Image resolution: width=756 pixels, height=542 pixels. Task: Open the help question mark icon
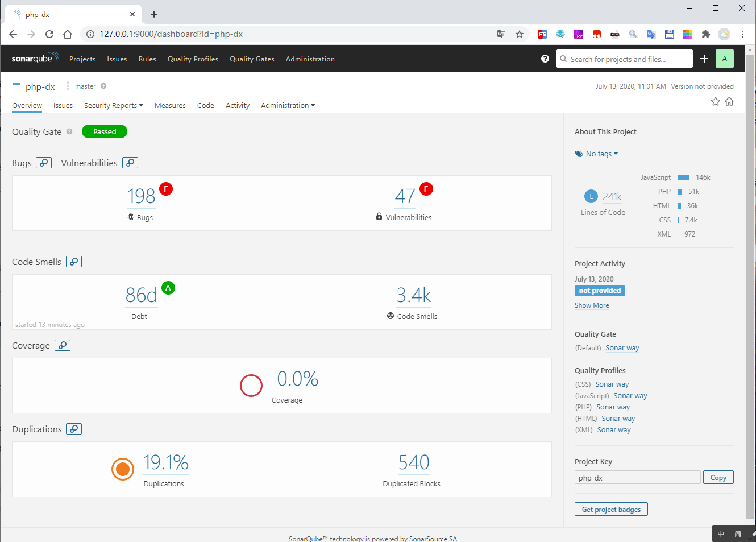point(545,59)
